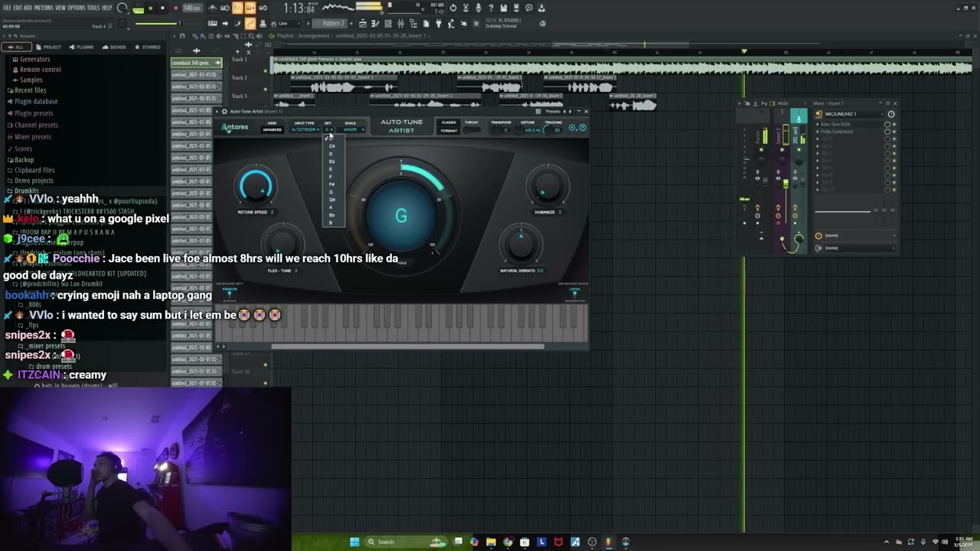The width and height of the screenshot is (980, 551).
Task: Select C# in the Auto-Tune key list
Action: (x=332, y=146)
